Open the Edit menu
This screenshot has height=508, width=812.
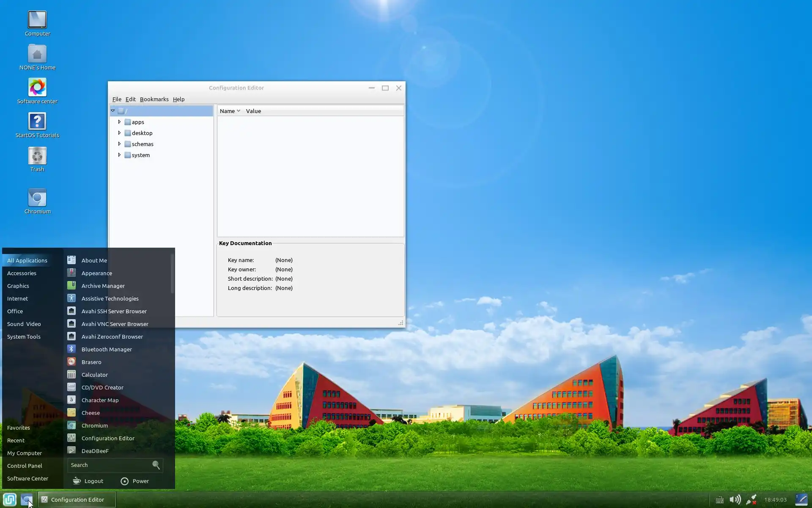point(130,99)
